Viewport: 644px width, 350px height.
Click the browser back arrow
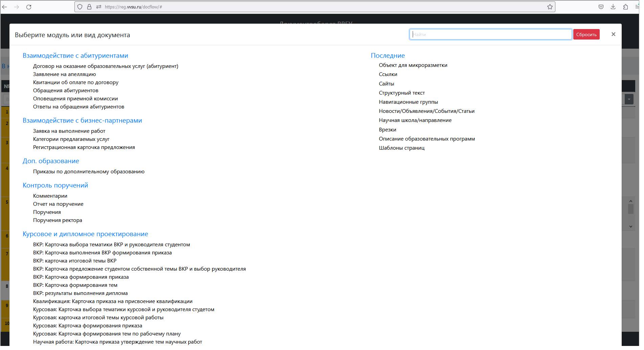5,7
